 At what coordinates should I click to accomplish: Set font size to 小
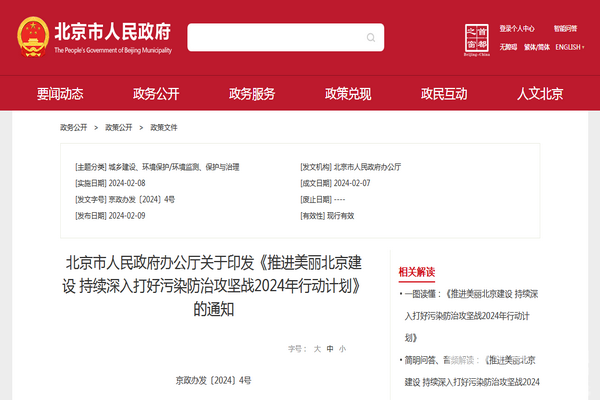(342, 349)
